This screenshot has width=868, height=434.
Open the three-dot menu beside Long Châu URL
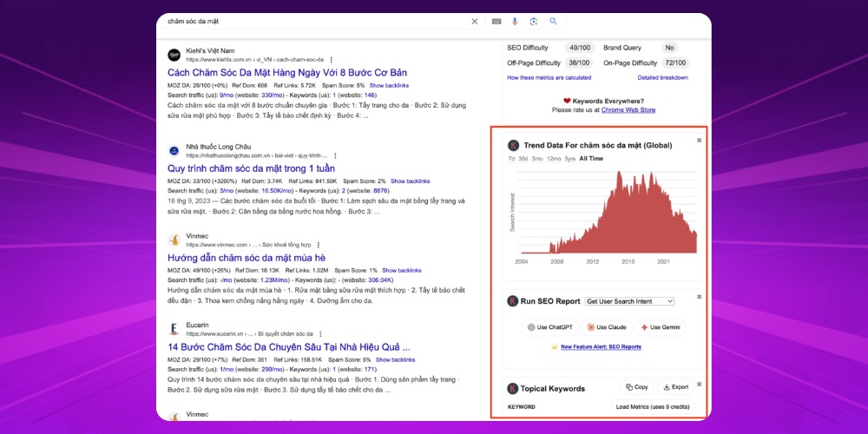(335, 155)
